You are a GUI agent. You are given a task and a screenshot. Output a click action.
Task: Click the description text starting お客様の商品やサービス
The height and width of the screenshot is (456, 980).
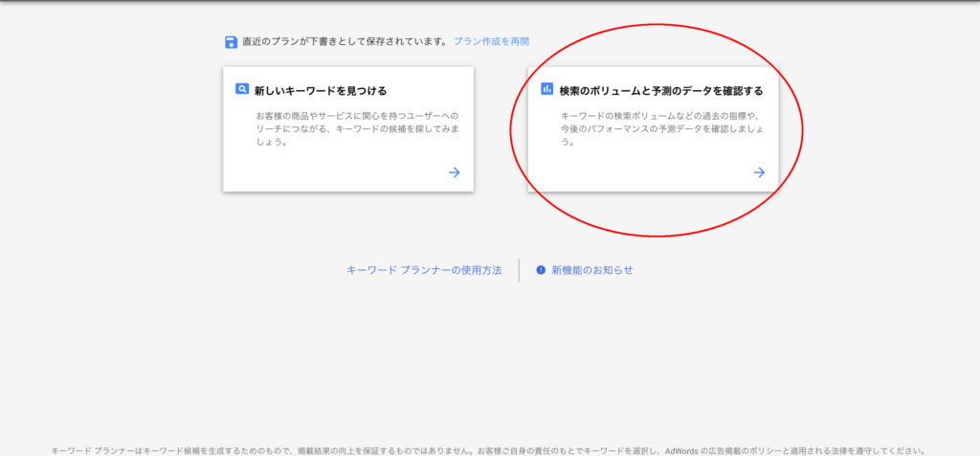point(350,128)
